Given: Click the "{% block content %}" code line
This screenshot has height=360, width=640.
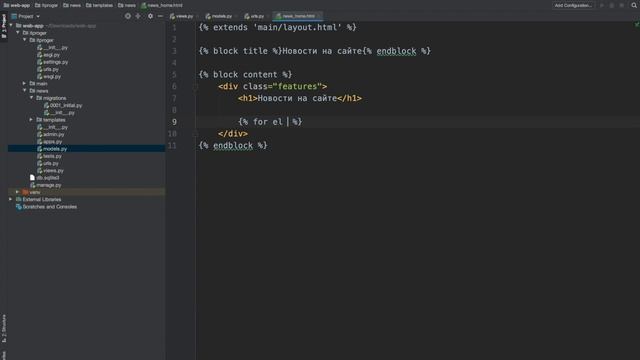Looking at the screenshot, I should [245, 75].
